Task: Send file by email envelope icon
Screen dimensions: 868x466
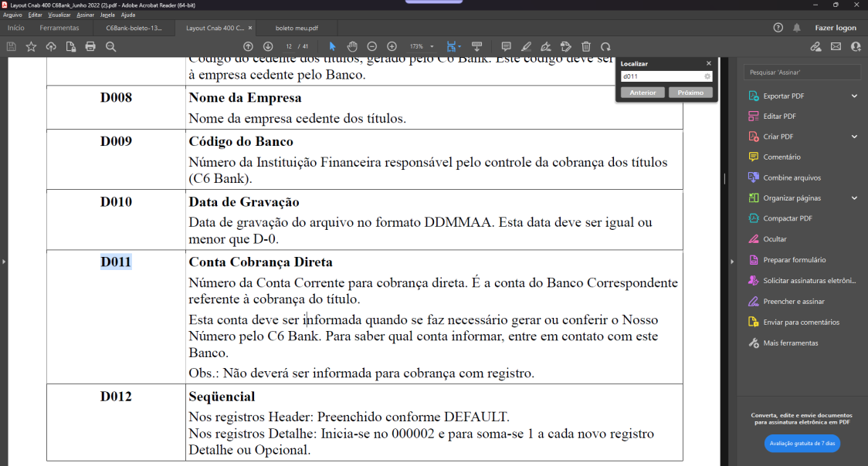Action: pyautogui.click(x=836, y=46)
